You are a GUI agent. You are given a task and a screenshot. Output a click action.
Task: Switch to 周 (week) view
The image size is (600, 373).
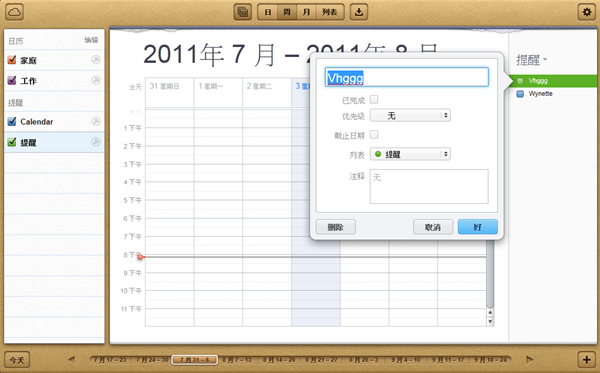(x=287, y=12)
